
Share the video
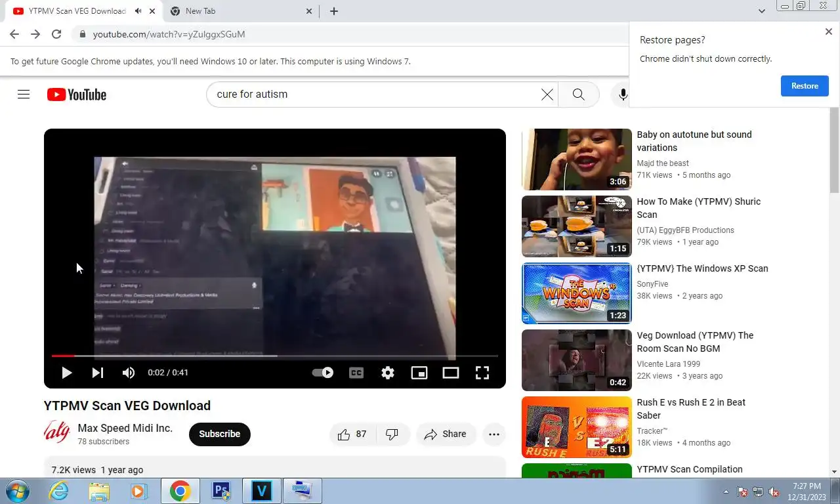[446, 434]
